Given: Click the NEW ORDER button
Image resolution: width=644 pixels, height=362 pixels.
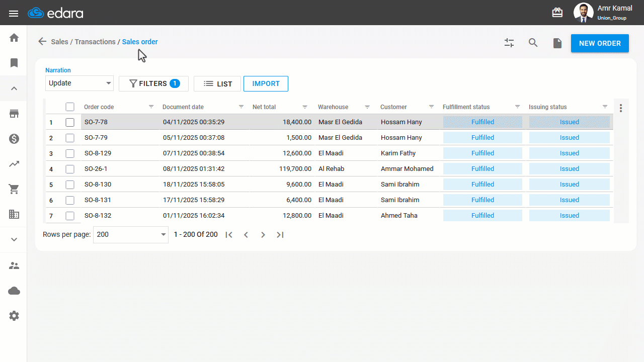Looking at the screenshot, I should pos(600,43).
